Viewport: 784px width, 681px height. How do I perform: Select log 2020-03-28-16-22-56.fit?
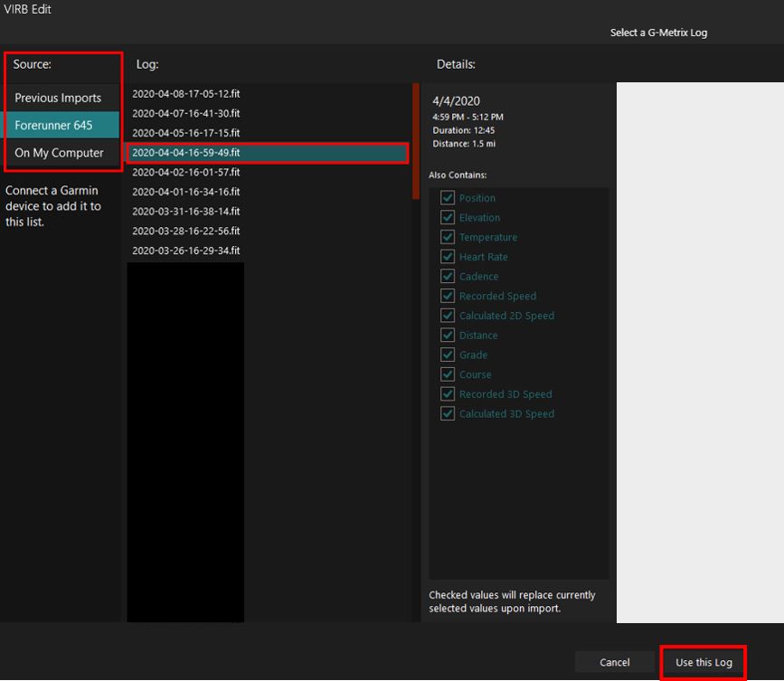(269, 231)
